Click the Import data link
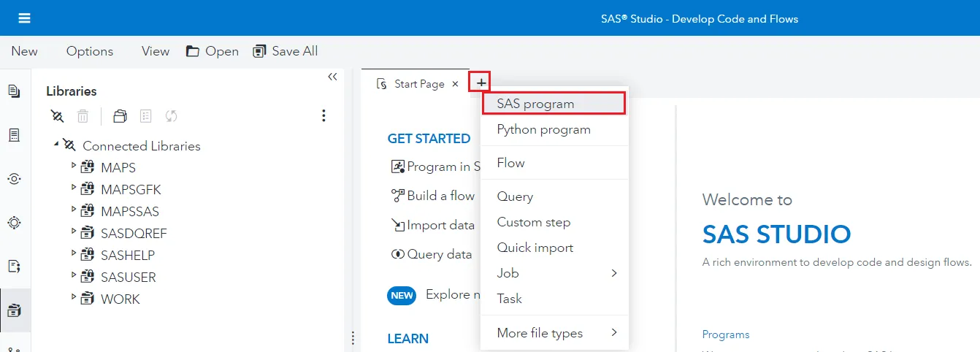Image resolution: width=980 pixels, height=352 pixels. (x=440, y=225)
